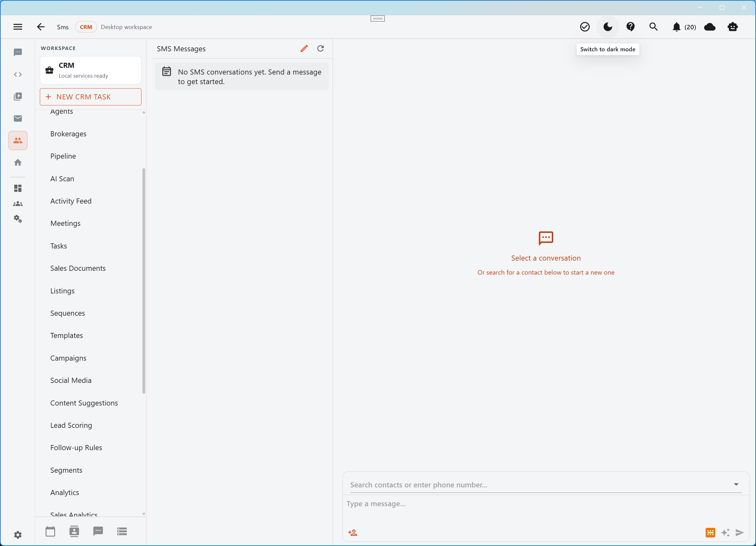The image size is (756, 546).
Task: Open Agents in the sidebar
Action: pyautogui.click(x=62, y=112)
